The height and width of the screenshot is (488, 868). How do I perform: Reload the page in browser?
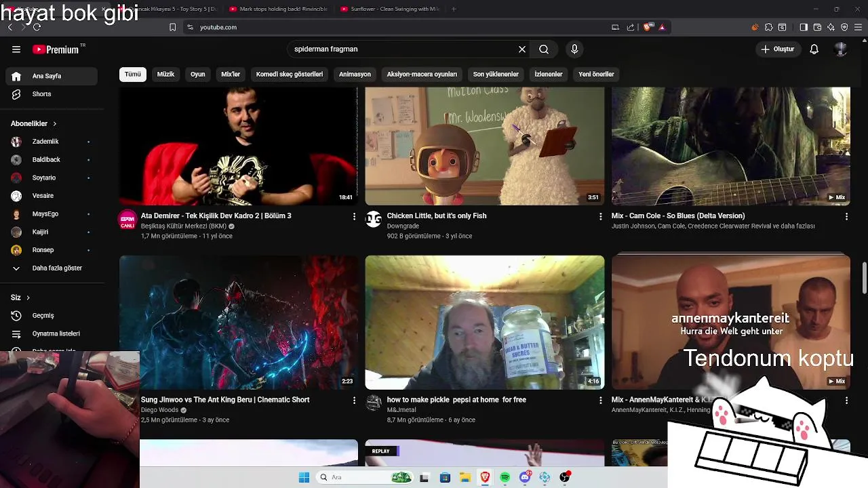37,27
